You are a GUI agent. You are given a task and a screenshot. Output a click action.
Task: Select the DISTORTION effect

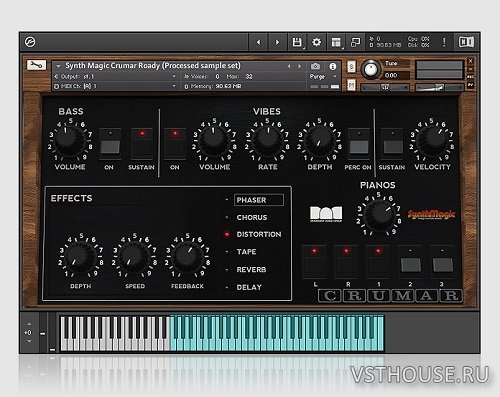259,234
